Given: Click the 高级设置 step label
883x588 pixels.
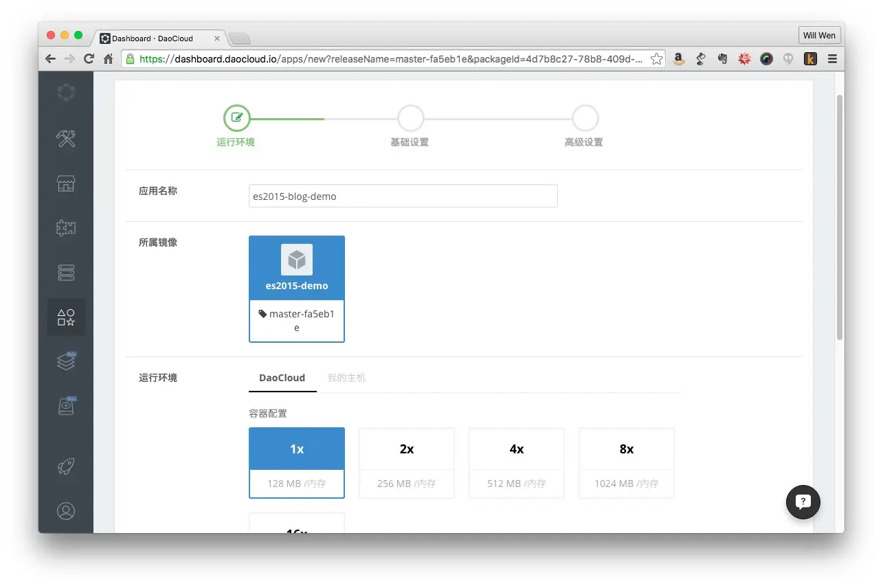Looking at the screenshot, I should point(584,142).
